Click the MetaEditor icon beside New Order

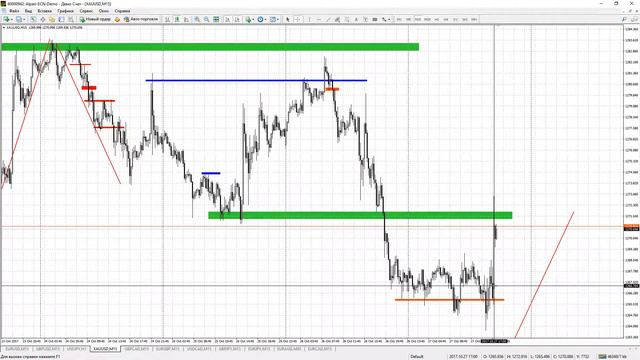pos(117,19)
